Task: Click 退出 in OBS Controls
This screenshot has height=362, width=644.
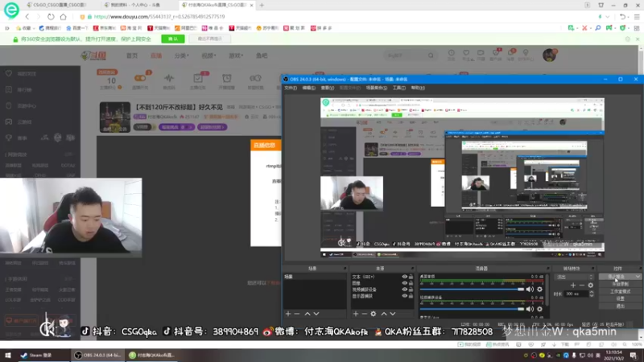Action: click(620, 306)
